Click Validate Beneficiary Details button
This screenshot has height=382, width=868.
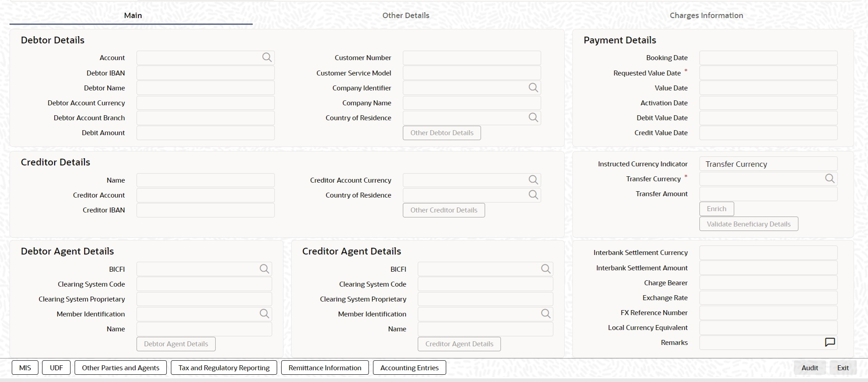click(x=749, y=224)
